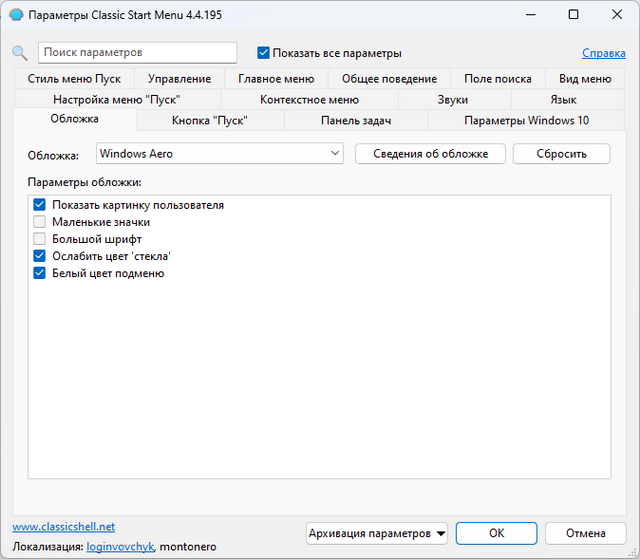Uncheck 'Ослабить цвет стекла' option

(40, 256)
